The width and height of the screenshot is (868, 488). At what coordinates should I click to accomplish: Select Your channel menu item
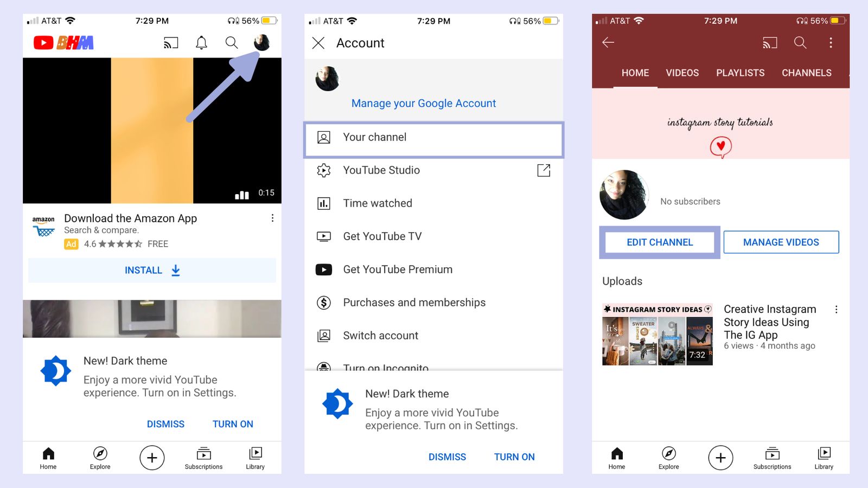pyautogui.click(x=433, y=138)
